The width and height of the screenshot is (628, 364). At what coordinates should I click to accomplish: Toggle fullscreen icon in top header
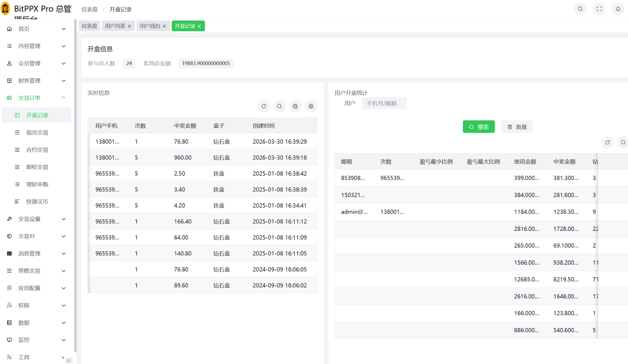tap(599, 9)
